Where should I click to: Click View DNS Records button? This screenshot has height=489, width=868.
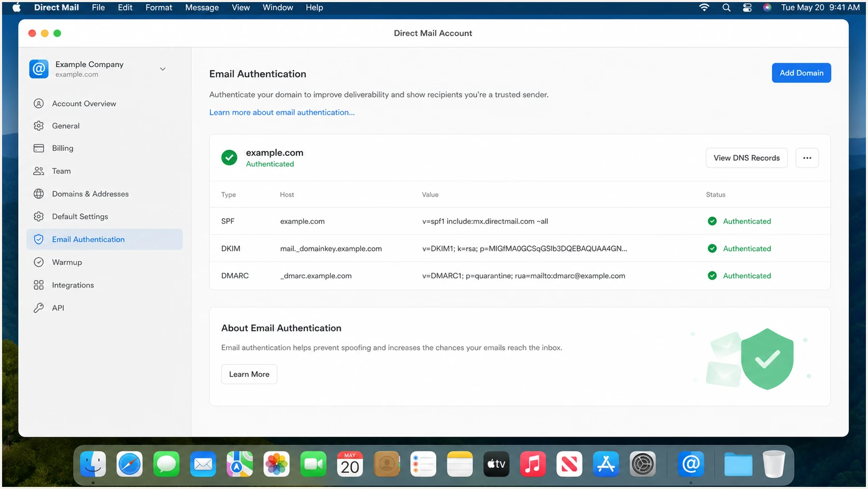pos(747,158)
